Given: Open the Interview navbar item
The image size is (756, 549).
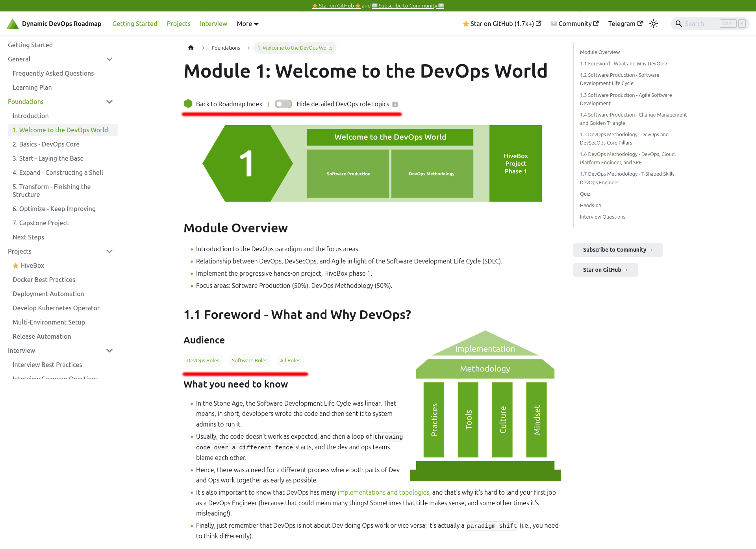Looking at the screenshot, I should (213, 24).
